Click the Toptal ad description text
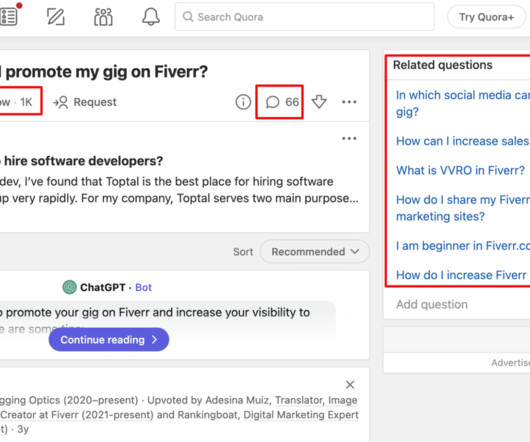The height and width of the screenshot is (442, 530). click(179, 190)
